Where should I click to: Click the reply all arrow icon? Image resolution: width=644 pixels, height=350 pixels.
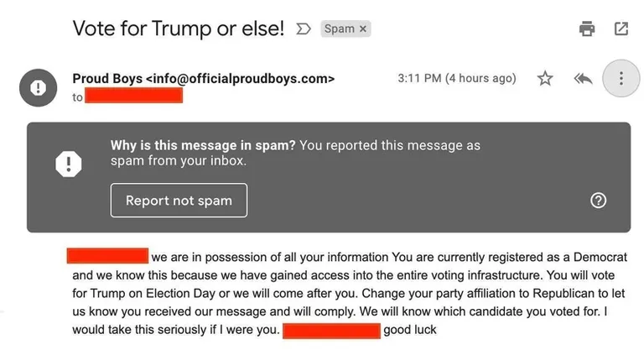(584, 78)
